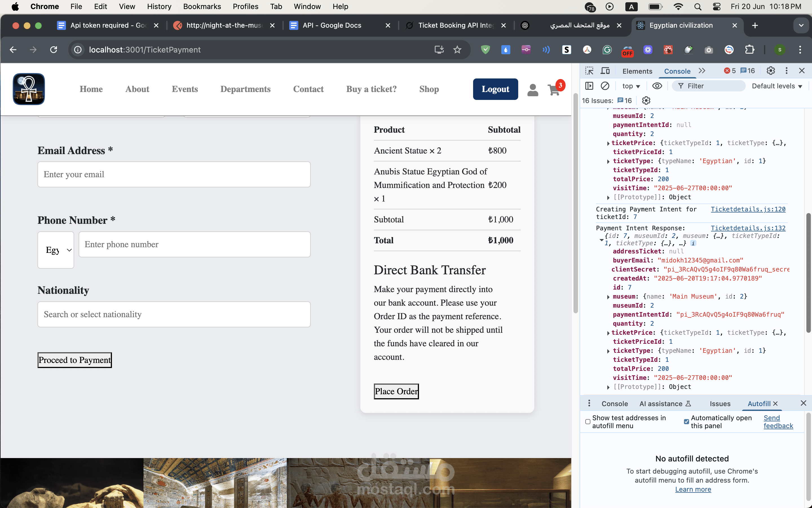The height and width of the screenshot is (508, 812).
Task: Click the camera extension icon
Action: point(708,50)
